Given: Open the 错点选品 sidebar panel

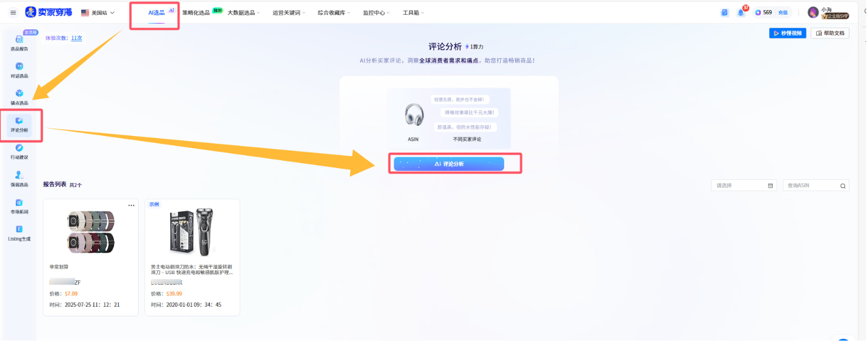Looking at the screenshot, I should click(x=20, y=98).
